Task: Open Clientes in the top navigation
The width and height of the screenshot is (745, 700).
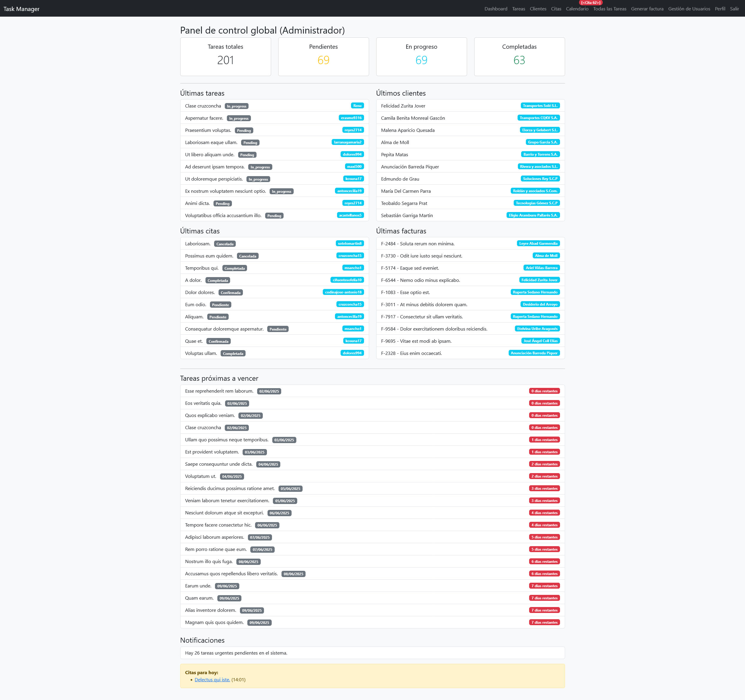Action: 538,9
